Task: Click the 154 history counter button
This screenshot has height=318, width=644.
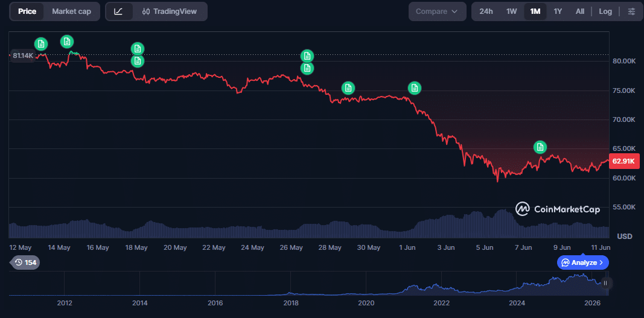Action: [25, 262]
